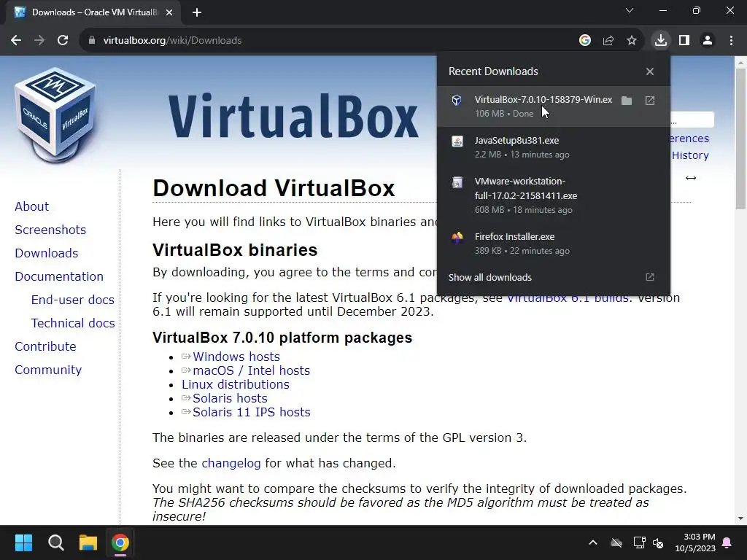Open the tab search chevron
The image size is (747, 560).
point(630,10)
